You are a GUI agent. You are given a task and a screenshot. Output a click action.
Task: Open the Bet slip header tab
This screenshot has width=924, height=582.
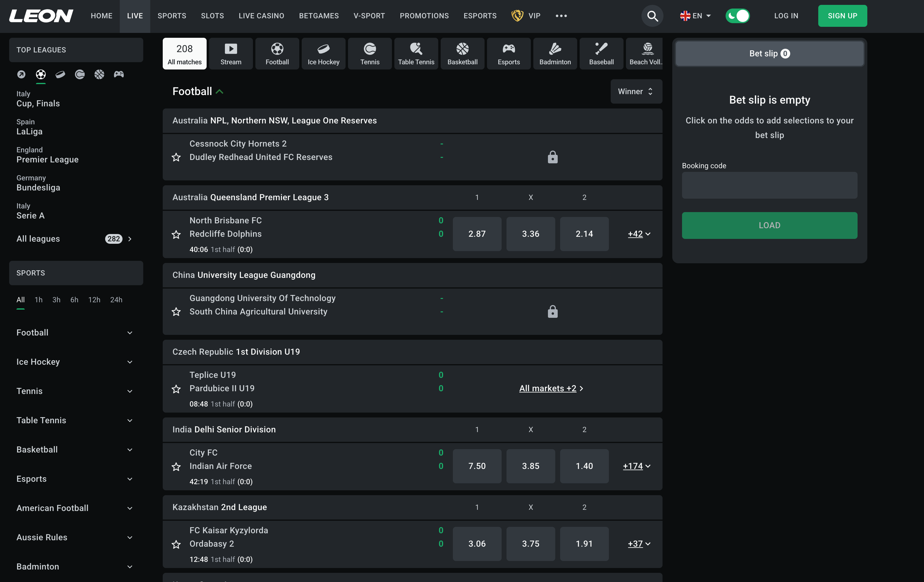point(769,53)
